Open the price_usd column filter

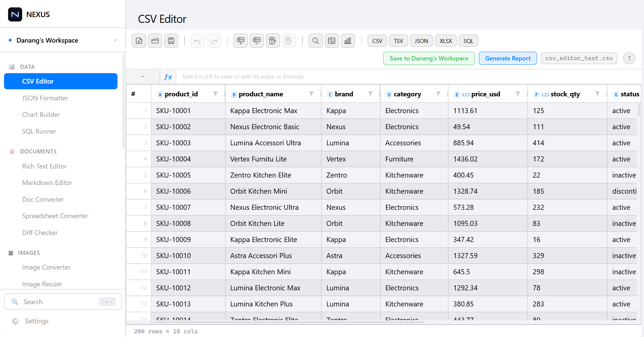pyautogui.click(x=518, y=94)
